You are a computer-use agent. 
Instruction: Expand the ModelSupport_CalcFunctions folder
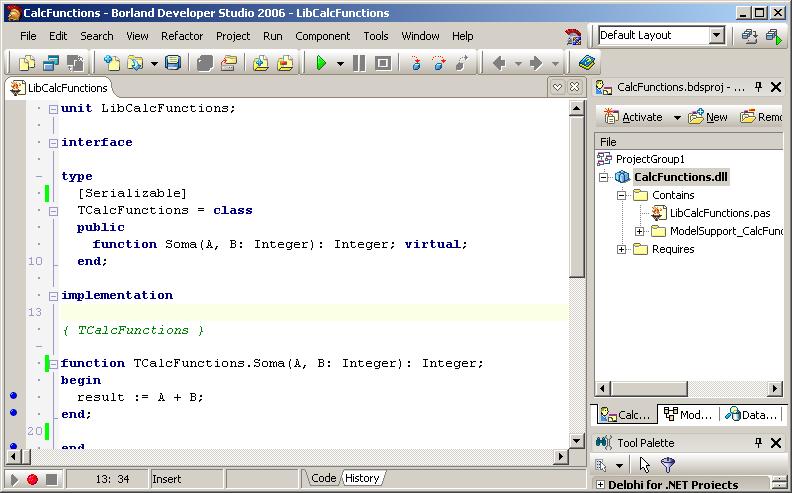coord(639,231)
